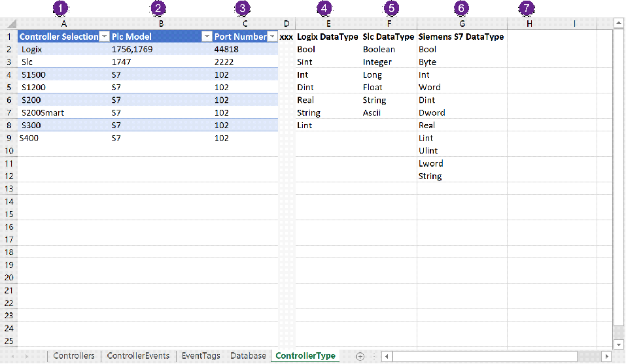Select the Float cell

click(x=389, y=88)
